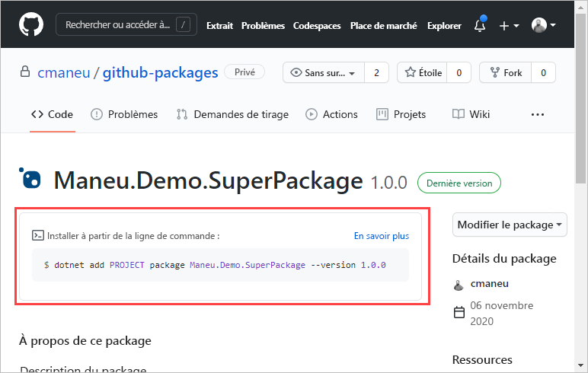This screenshot has height=373, width=588.
Task: Star the repository with Étoile button
Action: [422, 72]
